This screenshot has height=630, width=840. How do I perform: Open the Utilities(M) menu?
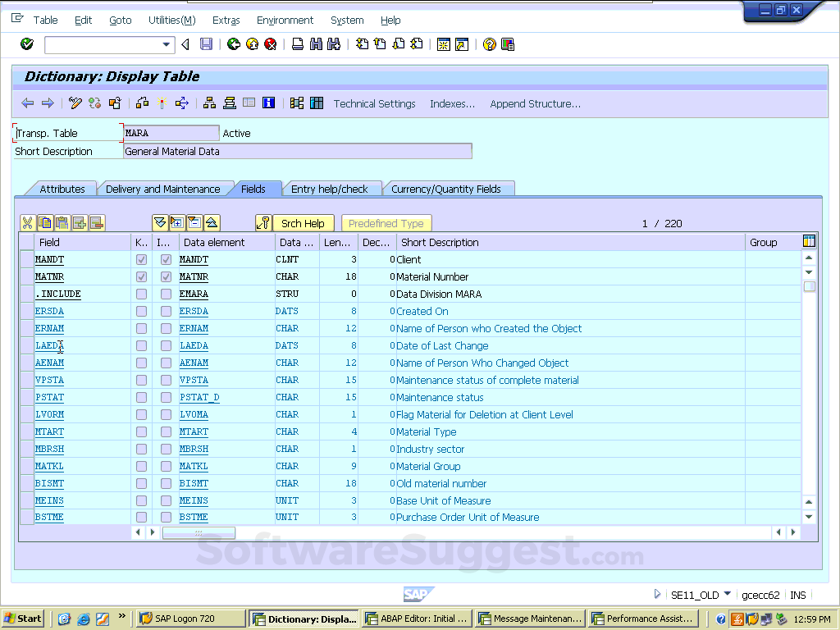click(172, 21)
